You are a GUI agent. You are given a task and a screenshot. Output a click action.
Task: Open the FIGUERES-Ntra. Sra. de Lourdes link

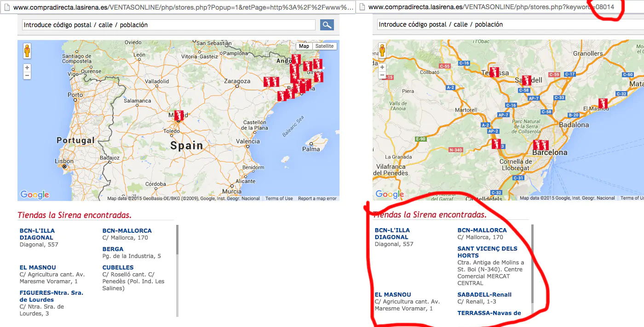tap(51, 296)
